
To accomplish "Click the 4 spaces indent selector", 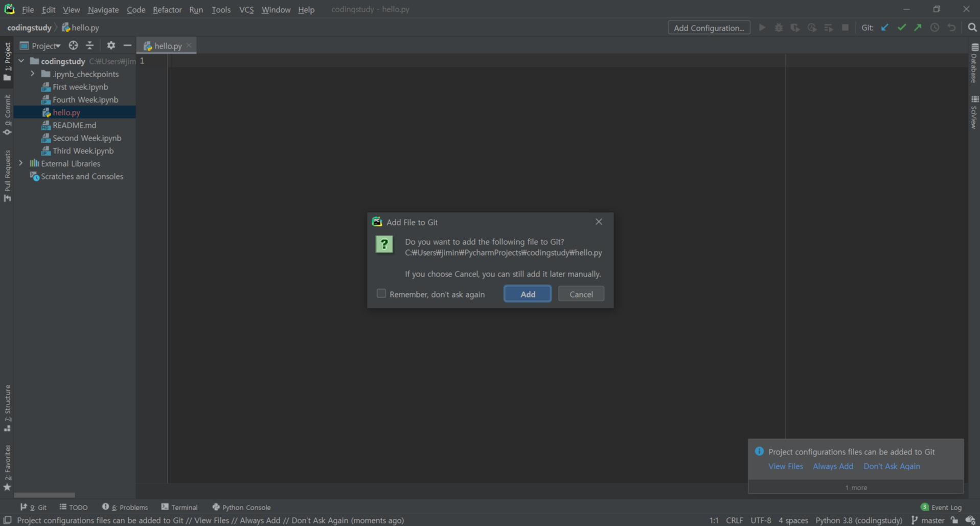I will point(793,520).
